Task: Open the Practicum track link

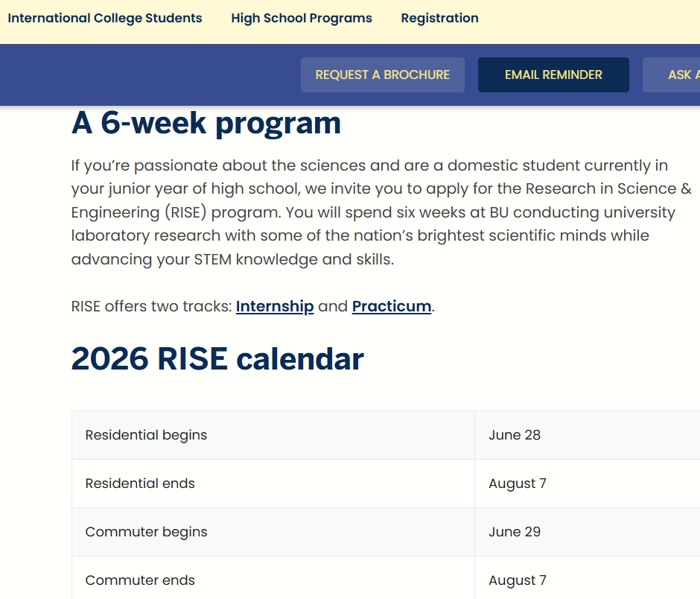Action: (392, 306)
